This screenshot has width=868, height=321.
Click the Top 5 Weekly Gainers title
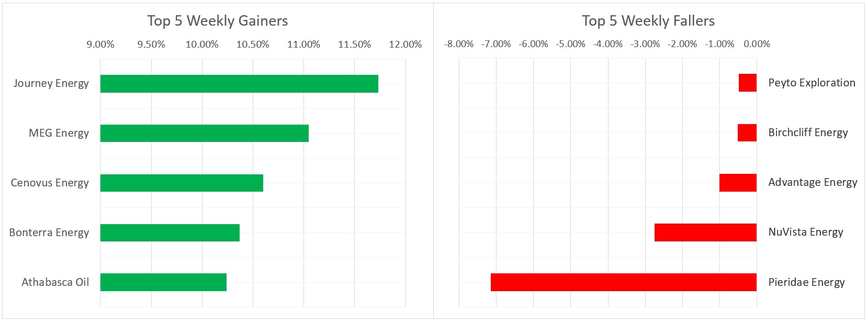(217, 21)
